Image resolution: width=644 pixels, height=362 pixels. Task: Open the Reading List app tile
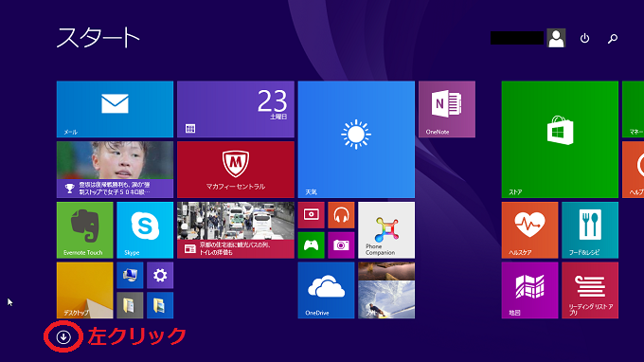click(x=590, y=291)
